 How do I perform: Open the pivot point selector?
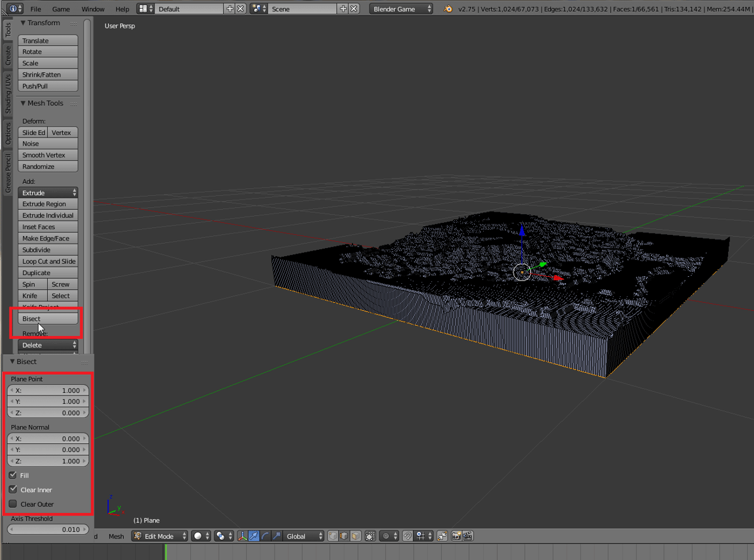[224, 536]
